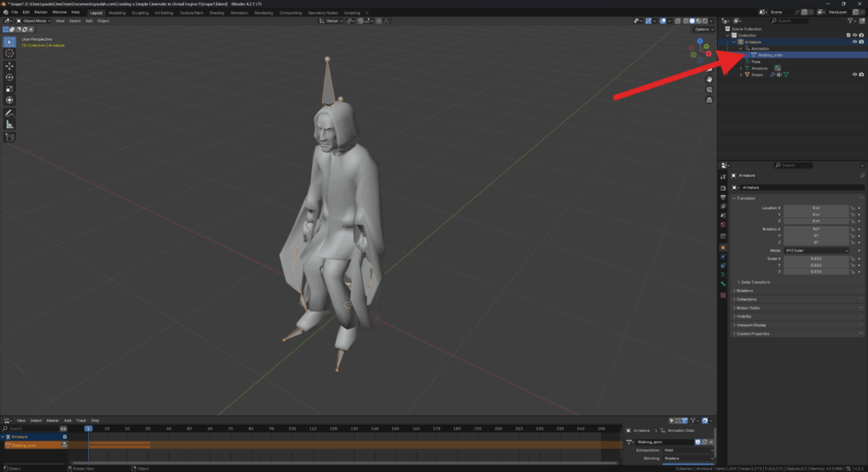
Task: Select the Rotate tool in the viewport toolbar
Action: click(x=10, y=77)
